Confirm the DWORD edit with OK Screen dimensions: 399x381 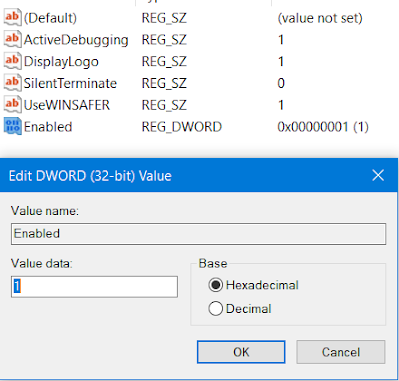[x=241, y=352]
